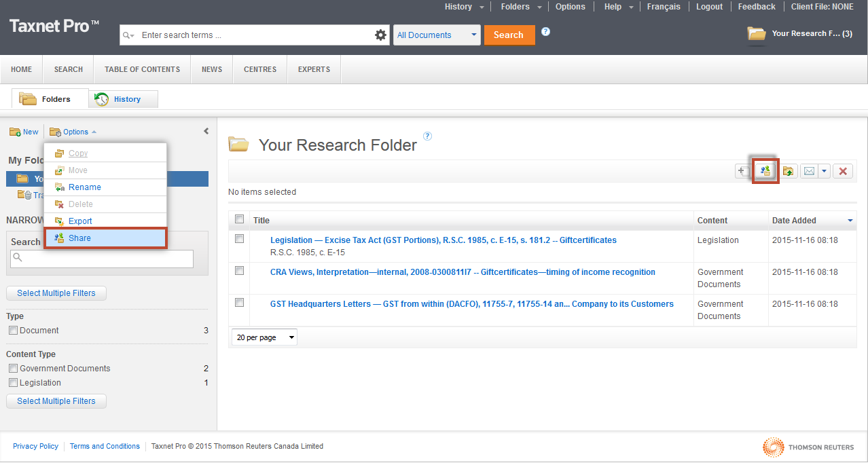Viewport: 868px width, 465px height.
Task: Open the TABLE OF CONTENTS tab
Action: [x=143, y=69]
